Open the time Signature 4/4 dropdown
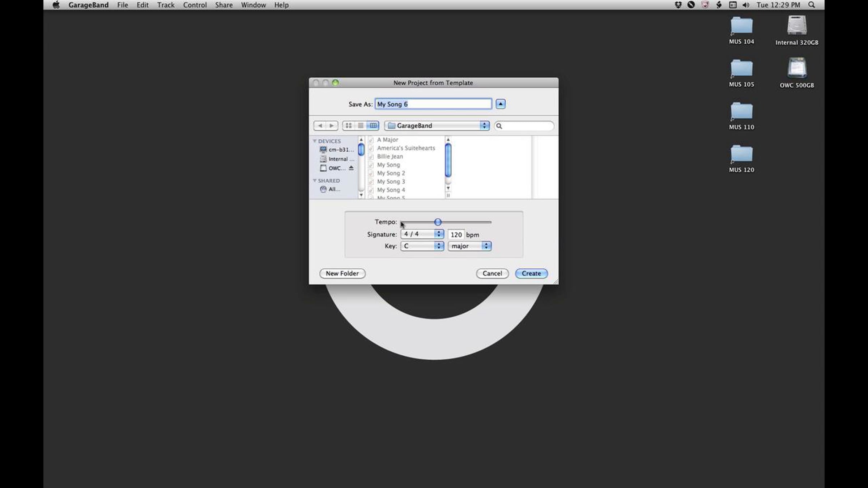This screenshot has width=868, height=488. click(422, 234)
